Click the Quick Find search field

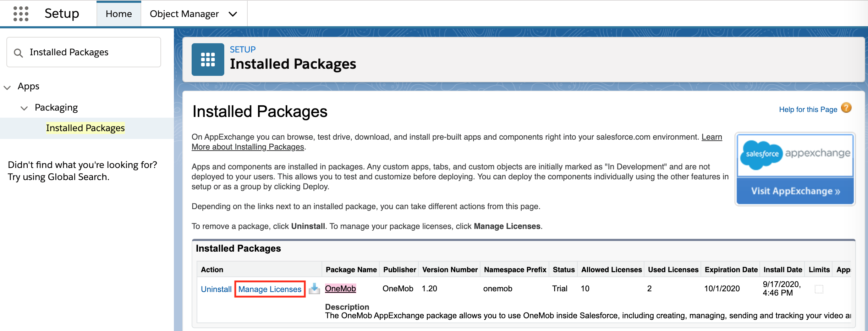point(84,52)
